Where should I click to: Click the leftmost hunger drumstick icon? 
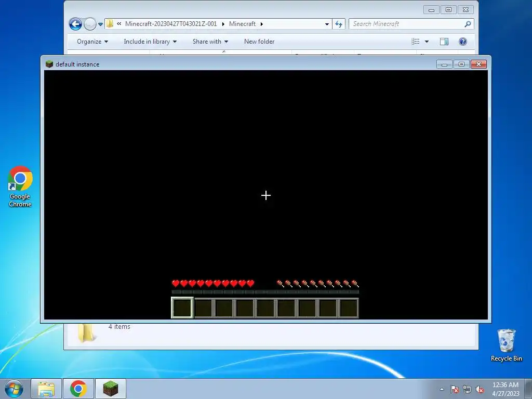[280, 283]
